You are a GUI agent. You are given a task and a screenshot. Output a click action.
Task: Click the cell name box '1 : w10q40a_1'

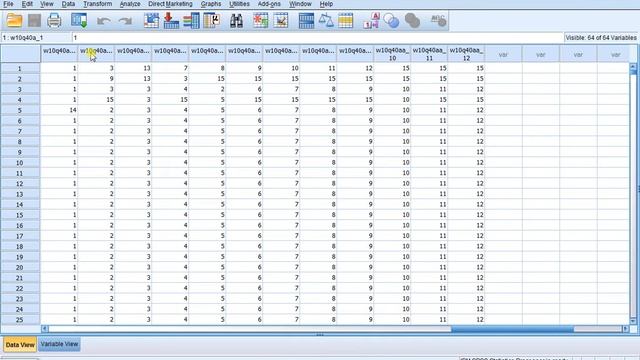pos(36,38)
